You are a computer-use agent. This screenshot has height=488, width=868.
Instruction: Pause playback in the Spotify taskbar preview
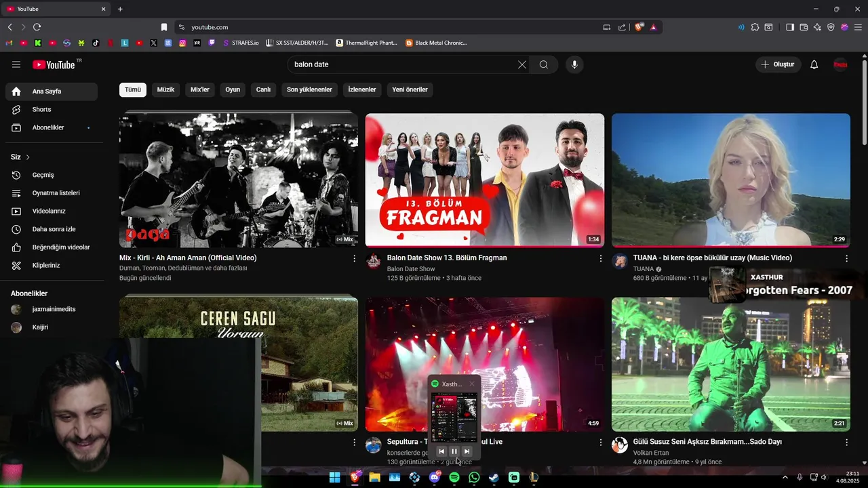[x=454, y=451]
